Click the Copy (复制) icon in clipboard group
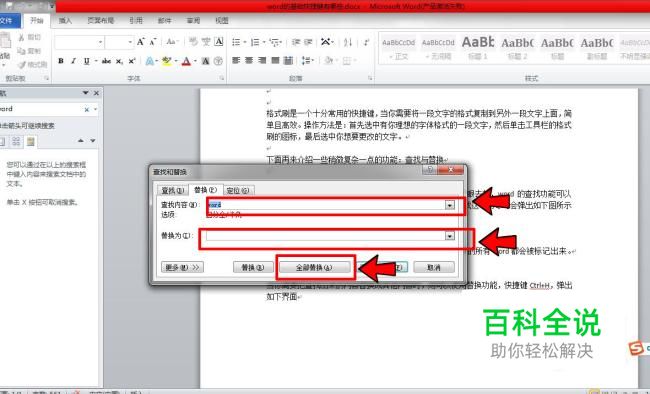The width and height of the screenshot is (650, 394). pos(22,51)
